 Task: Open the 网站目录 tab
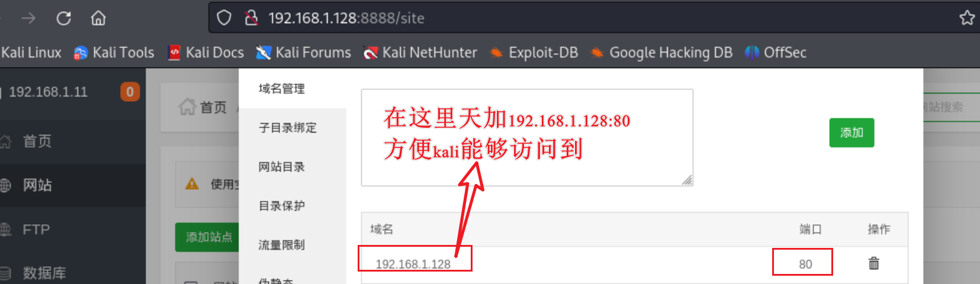tap(281, 167)
